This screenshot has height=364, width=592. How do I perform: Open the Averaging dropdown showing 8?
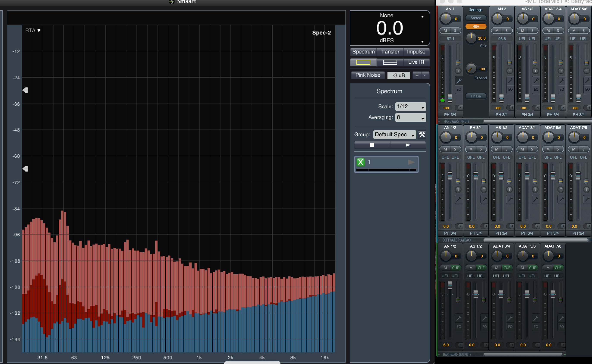410,118
